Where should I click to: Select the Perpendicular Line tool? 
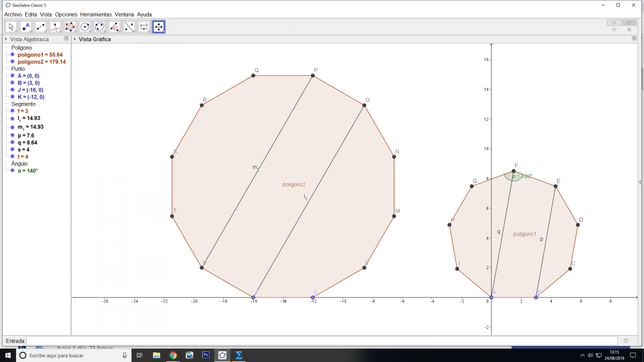(55, 26)
